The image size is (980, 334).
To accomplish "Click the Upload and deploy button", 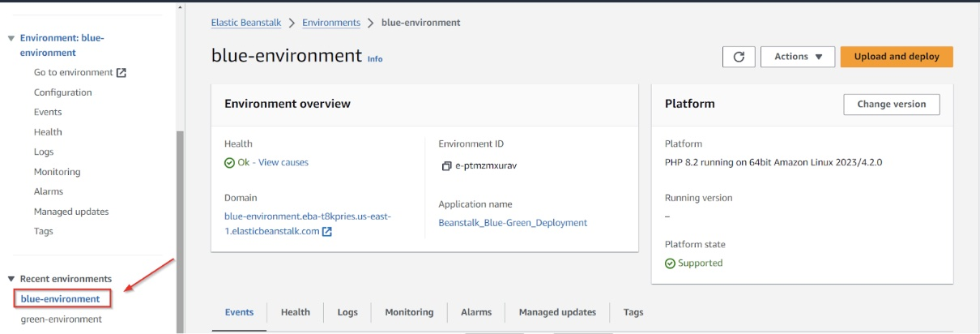I will [896, 57].
